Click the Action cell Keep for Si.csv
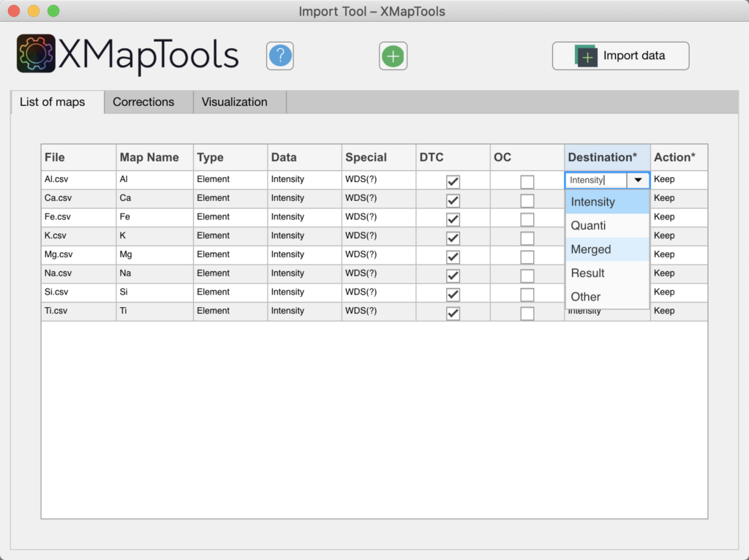This screenshot has height=560, width=749. [x=679, y=292]
